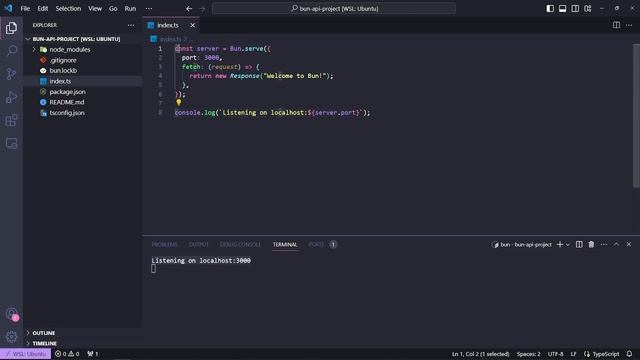This screenshot has width=640, height=360.
Task: Kill terminal with the trash icon
Action: pos(591,244)
